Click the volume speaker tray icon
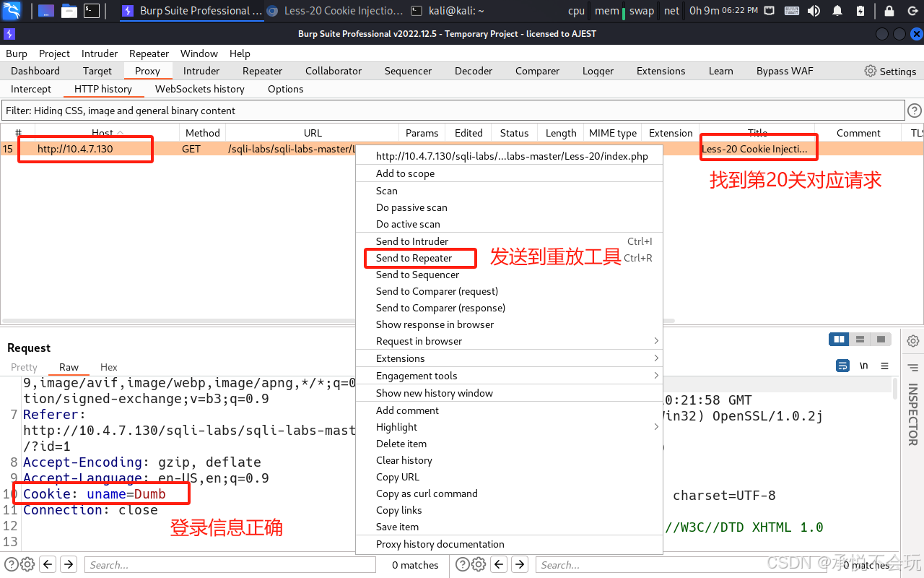This screenshot has width=924, height=578. coord(814,10)
